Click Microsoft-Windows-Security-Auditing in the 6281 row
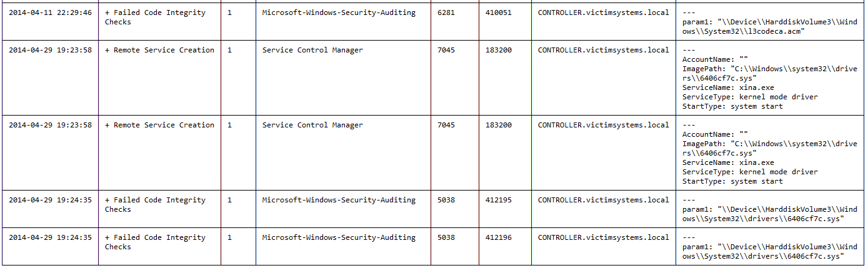This screenshot has width=868, height=268. click(x=338, y=13)
